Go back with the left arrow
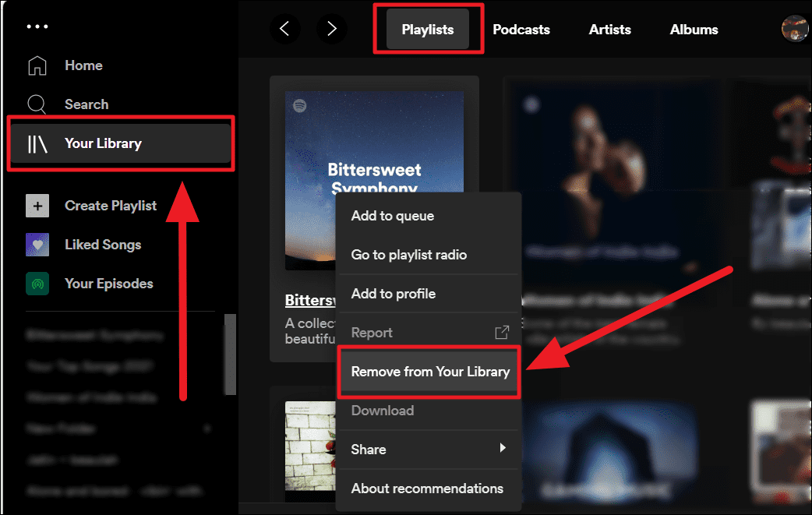This screenshot has height=515, width=812. [x=284, y=29]
